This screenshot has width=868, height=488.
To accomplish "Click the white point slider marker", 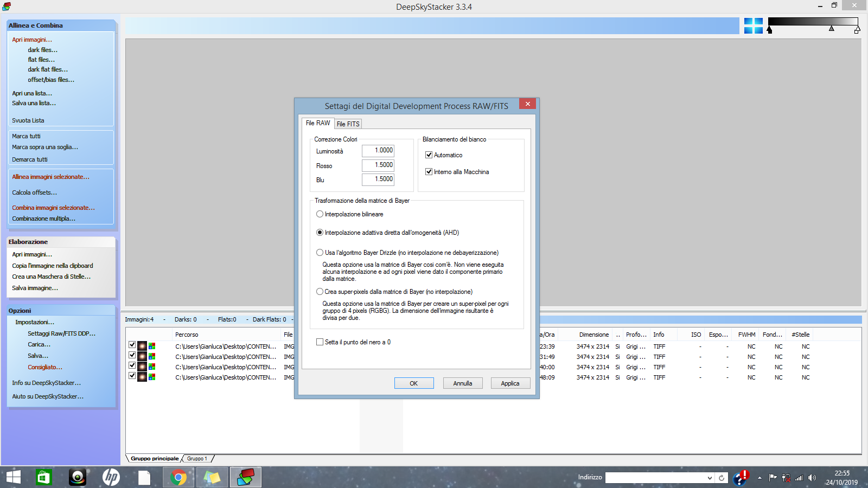I will tap(857, 30).
